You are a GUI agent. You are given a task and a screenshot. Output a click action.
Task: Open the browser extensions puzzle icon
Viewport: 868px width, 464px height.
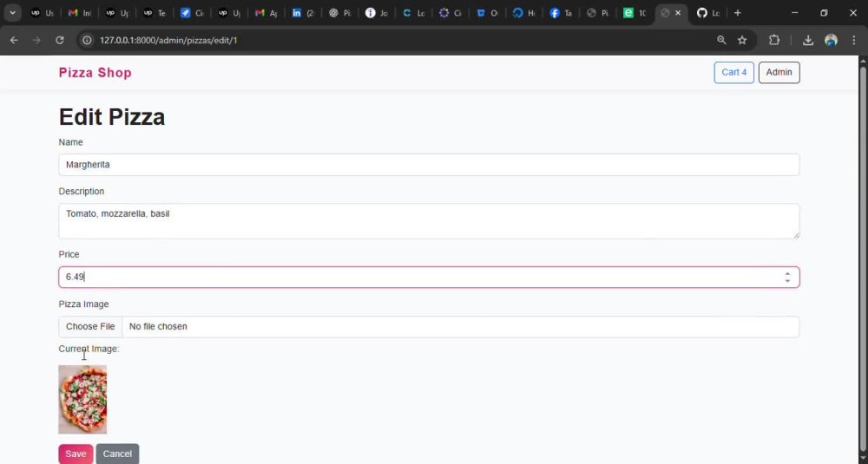(x=774, y=41)
